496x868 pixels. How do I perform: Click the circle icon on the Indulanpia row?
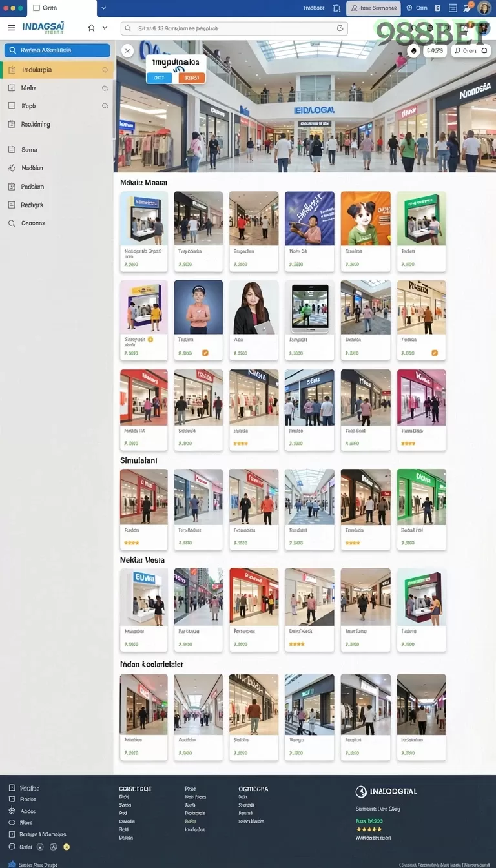click(x=105, y=70)
